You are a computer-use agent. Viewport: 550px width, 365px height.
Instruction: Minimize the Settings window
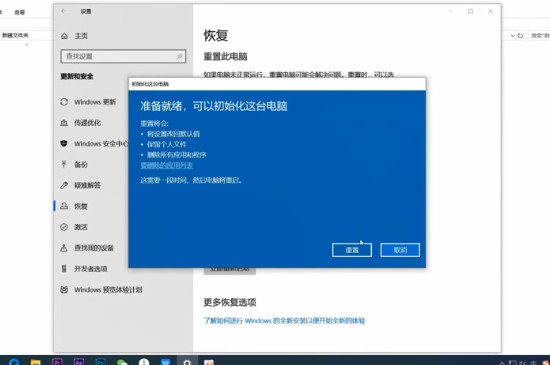pos(450,11)
